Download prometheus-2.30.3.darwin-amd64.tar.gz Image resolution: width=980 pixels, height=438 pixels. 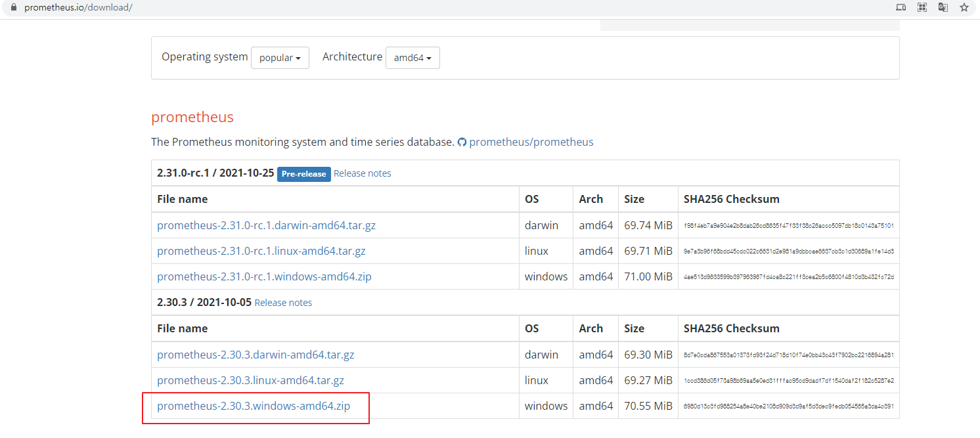(256, 355)
